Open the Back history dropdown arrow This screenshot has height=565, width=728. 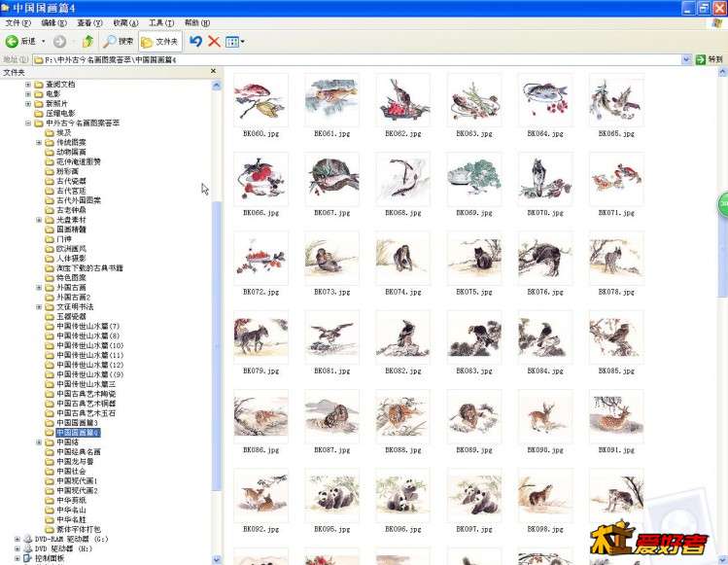click(x=44, y=42)
